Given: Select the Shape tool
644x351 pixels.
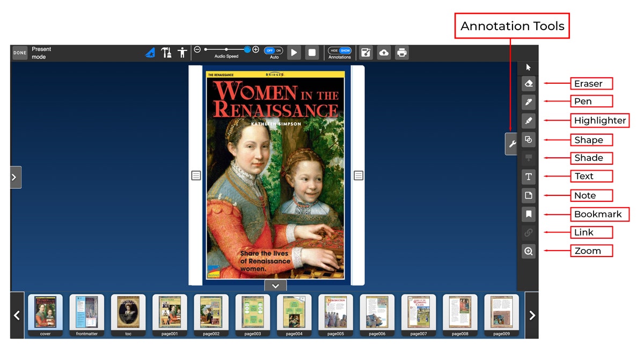Looking at the screenshot, I should [x=529, y=140].
